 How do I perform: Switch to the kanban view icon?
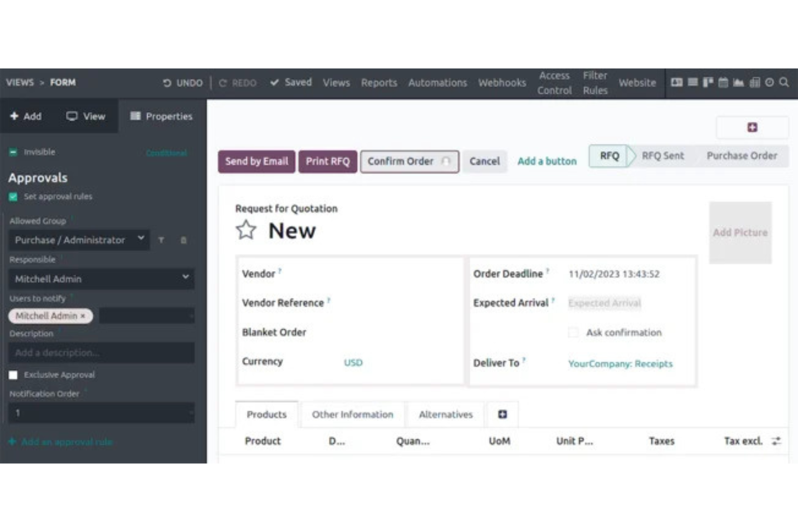(708, 82)
